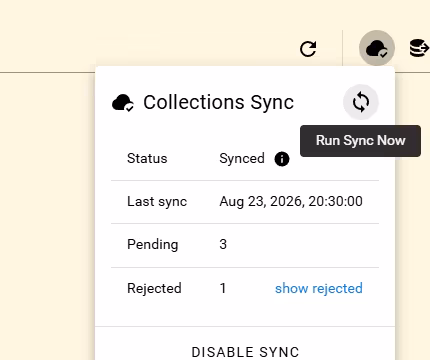Click the refresh arrow icon in toolbar
Screen dimensions: 430x360
tap(308, 49)
